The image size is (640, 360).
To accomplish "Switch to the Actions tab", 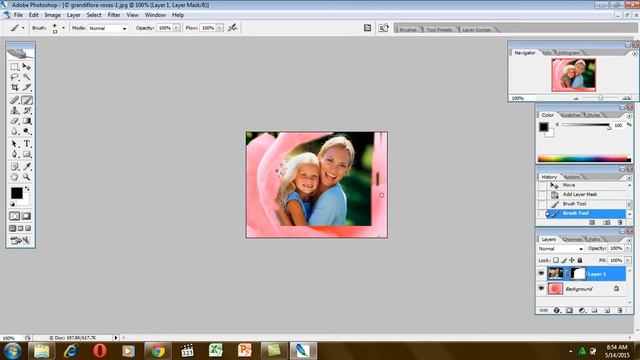I will [571, 177].
